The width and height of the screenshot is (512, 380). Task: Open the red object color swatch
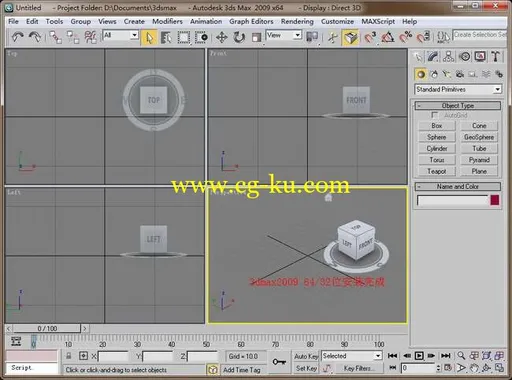[495, 200]
